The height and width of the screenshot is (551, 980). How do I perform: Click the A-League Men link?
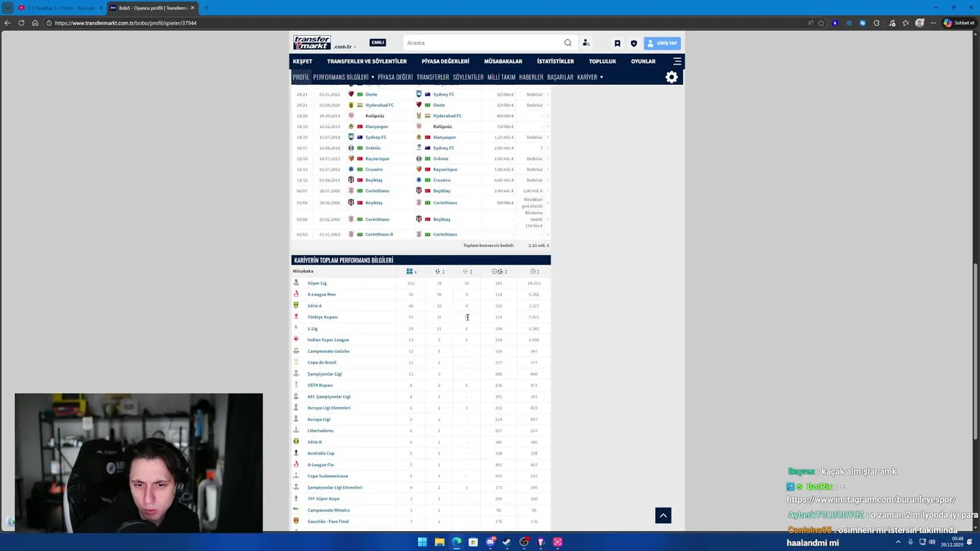pos(322,295)
